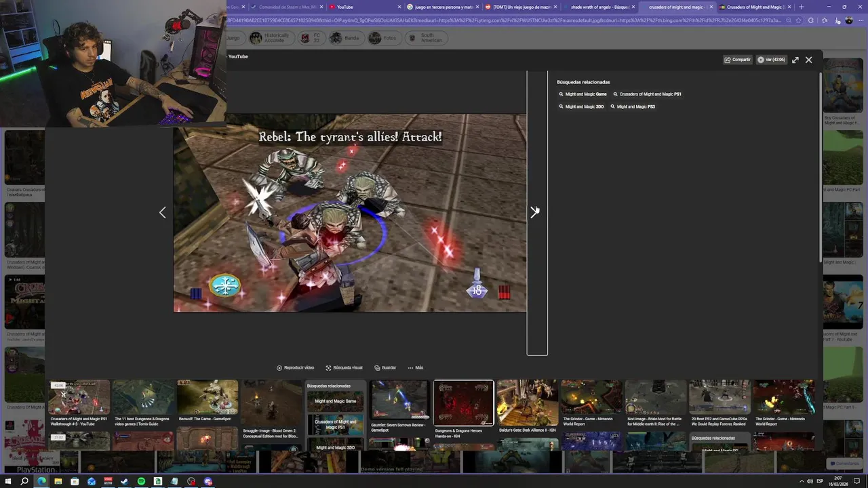Select 'Might and Magic Game' related card in strip
The image size is (868, 488).
336,402
